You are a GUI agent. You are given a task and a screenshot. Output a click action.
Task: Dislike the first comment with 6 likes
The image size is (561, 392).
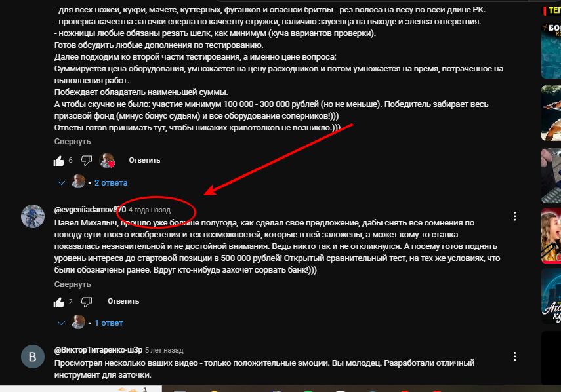point(86,161)
